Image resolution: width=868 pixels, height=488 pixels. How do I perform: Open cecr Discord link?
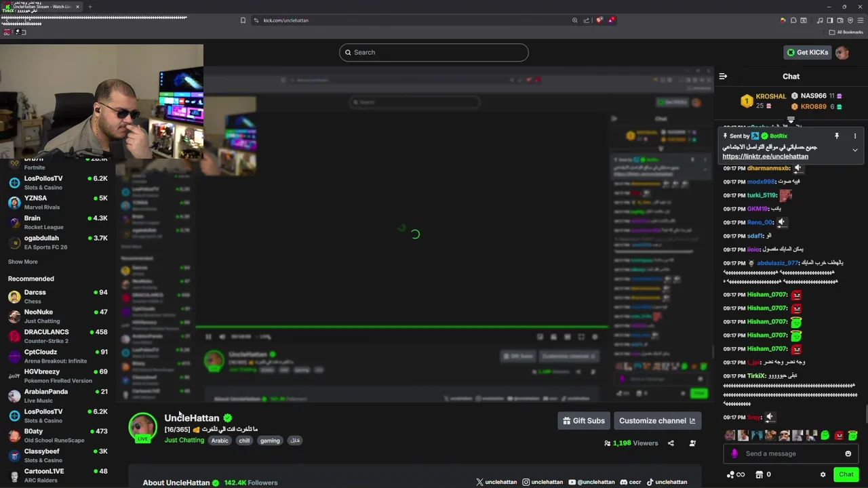click(630, 482)
